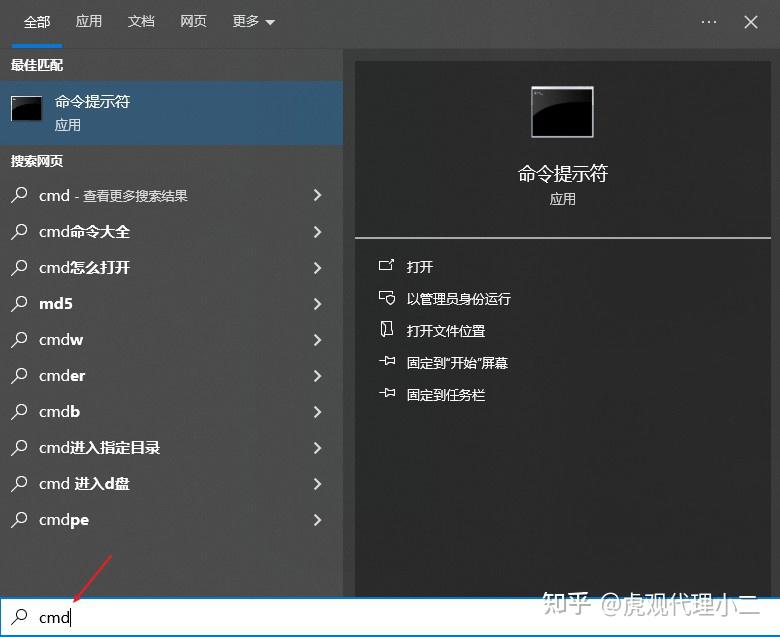Viewport: 780px width, 637px height.
Task: Click 固定到任务栏
Action: pyautogui.click(x=445, y=395)
